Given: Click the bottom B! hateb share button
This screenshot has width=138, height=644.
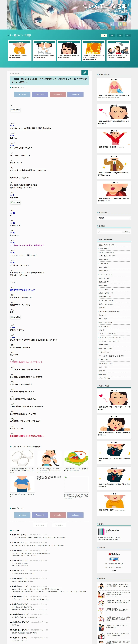Looking at the screenshot, I should [75, 515].
